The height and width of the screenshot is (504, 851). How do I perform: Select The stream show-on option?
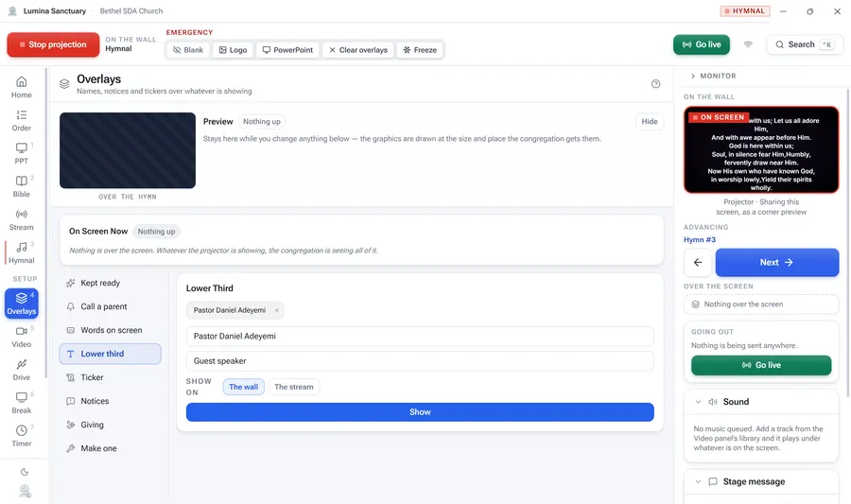[x=294, y=387]
